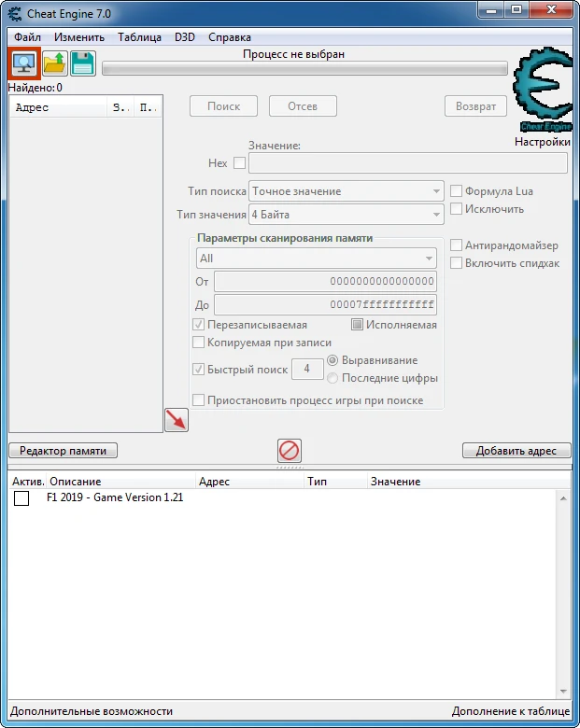580x728 pixels.
Task: Click the Значение column header in table
Action: tap(469, 482)
